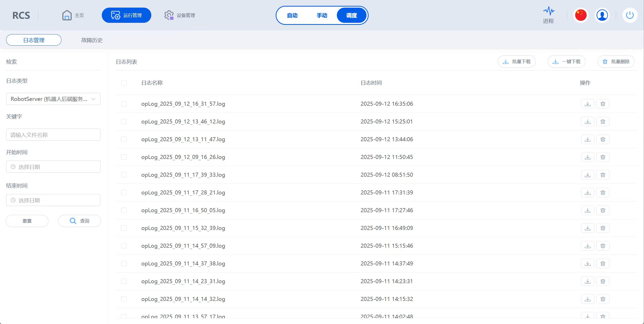Switch to the 故障历史 tab
The height and width of the screenshot is (324, 644).
click(x=92, y=40)
